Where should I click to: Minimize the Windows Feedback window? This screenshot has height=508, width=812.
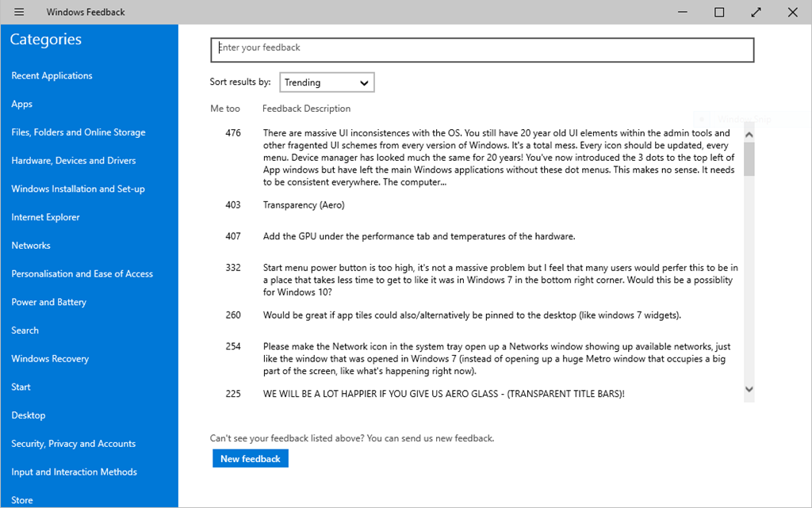(683, 12)
